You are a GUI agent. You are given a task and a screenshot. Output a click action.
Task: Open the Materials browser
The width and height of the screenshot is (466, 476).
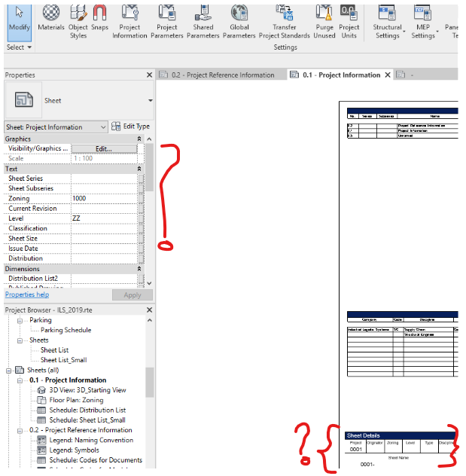(51, 18)
